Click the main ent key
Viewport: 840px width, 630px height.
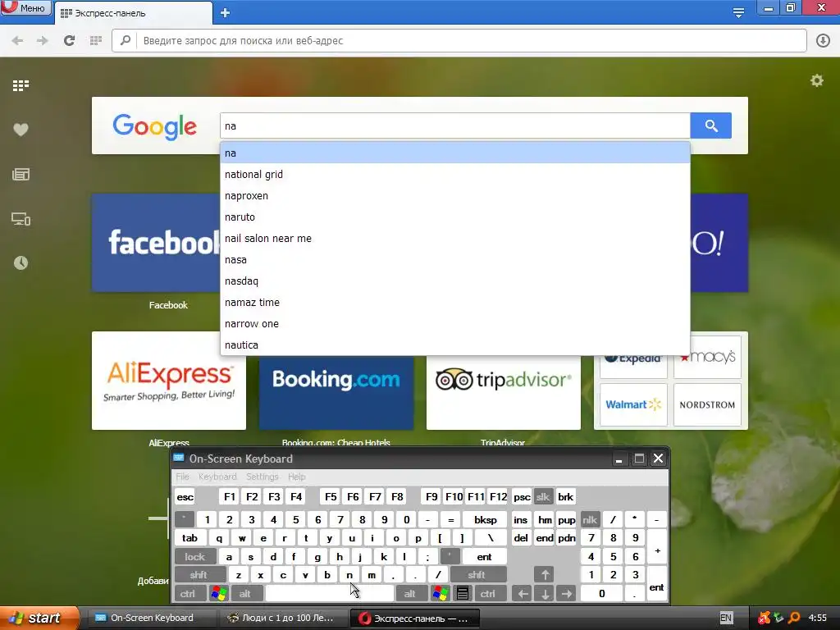pyautogui.click(x=484, y=557)
